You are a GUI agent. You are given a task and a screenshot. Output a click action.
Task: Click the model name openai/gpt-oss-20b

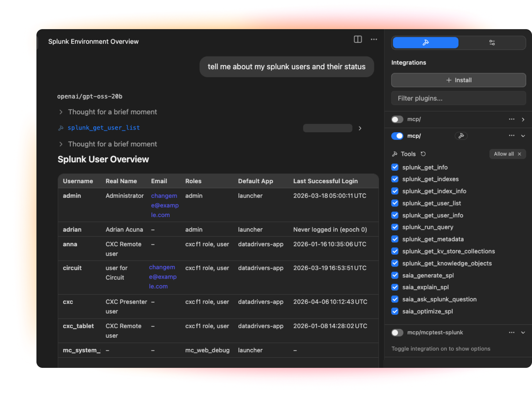(90, 97)
